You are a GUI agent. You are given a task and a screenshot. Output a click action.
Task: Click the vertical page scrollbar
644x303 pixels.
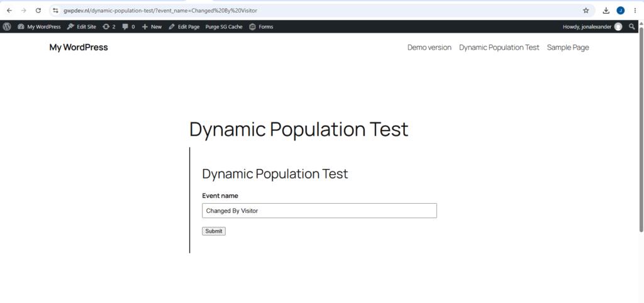[x=641, y=129]
